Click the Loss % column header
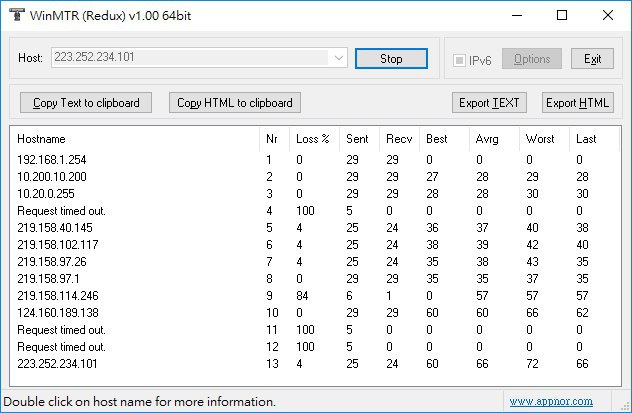Screen dimensions: 632x413 (313, 139)
